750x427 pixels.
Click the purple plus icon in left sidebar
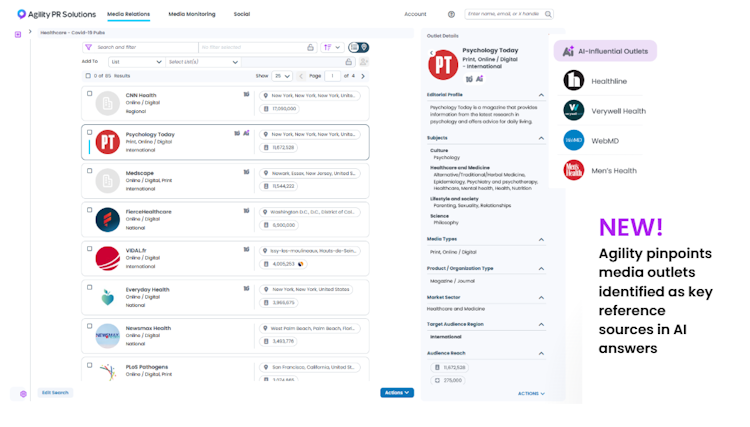(18, 34)
